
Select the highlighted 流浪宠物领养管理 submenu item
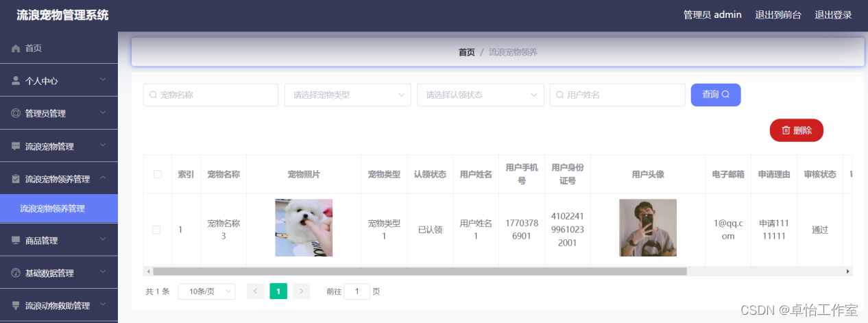point(59,208)
